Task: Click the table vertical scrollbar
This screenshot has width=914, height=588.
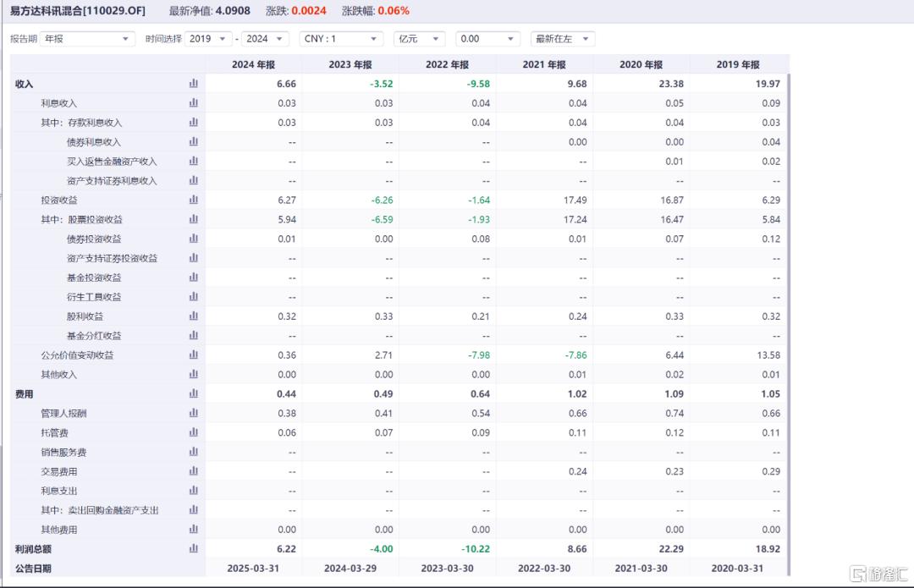Action: pos(788,324)
